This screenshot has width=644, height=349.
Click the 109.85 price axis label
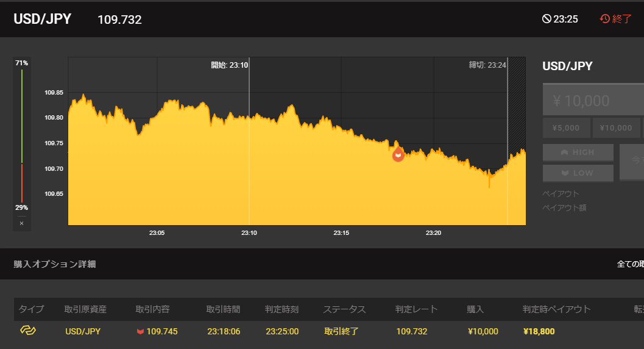(54, 93)
